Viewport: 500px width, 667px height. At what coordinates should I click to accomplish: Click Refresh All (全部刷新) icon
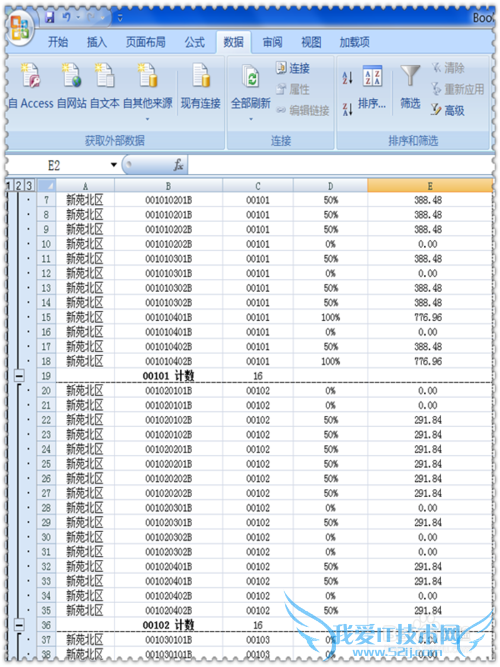tap(251, 79)
